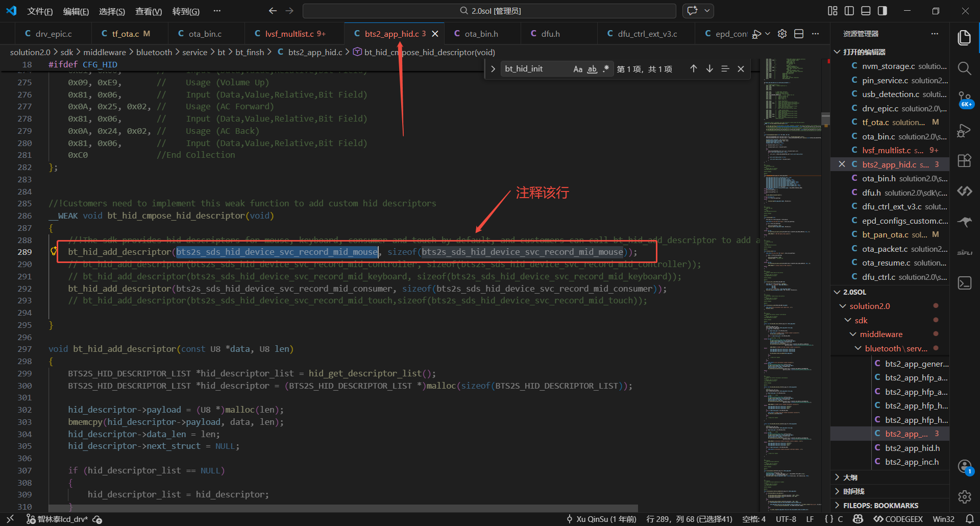Click the bt_hid_init find input field
This screenshot has width=980, height=526.
point(537,69)
